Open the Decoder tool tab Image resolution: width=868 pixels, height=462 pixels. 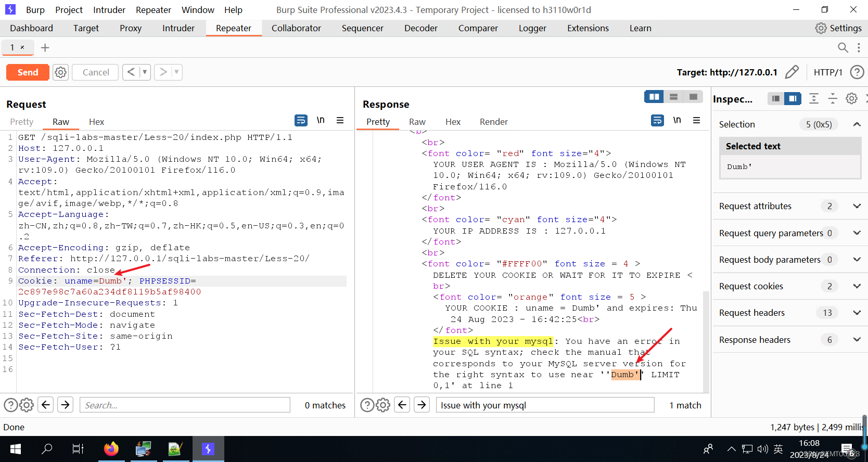[420, 28]
